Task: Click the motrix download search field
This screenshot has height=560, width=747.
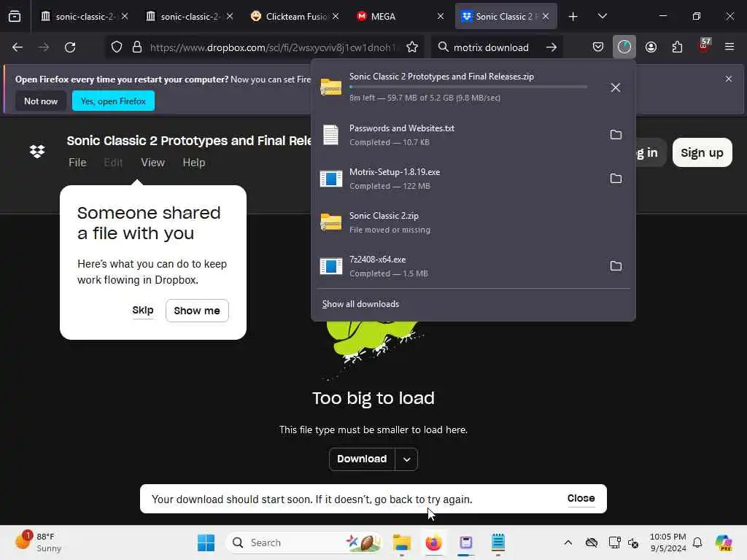Action: [x=491, y=47]
